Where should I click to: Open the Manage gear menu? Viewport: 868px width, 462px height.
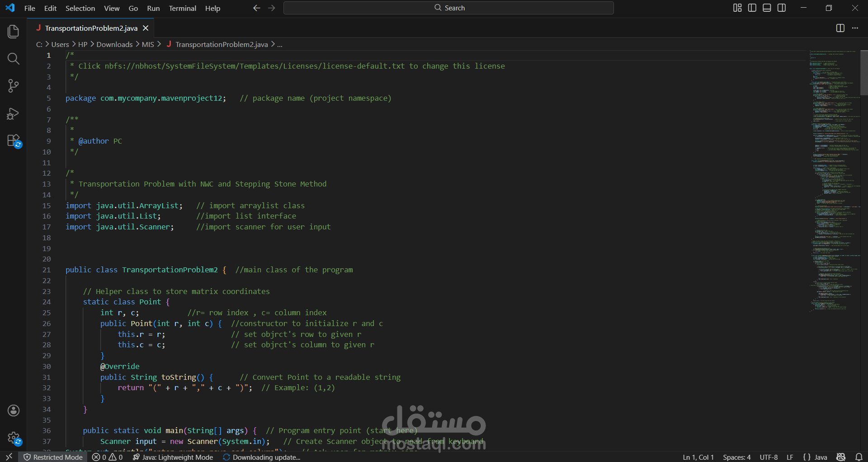click(x=14, y=438)
